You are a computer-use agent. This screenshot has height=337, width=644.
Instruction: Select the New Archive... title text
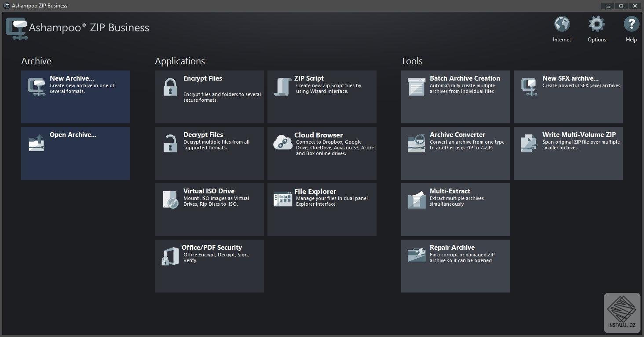tap(72, 78)
